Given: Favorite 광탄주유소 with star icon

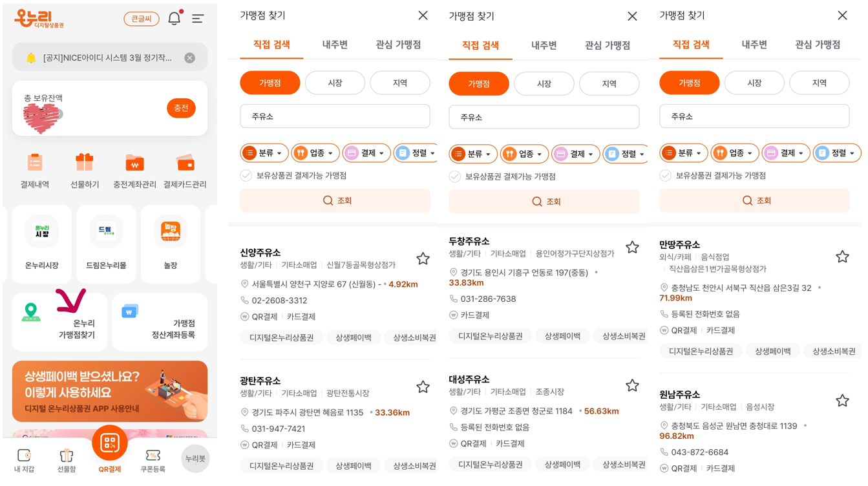Looking at the screenshot, I should 423,386.
